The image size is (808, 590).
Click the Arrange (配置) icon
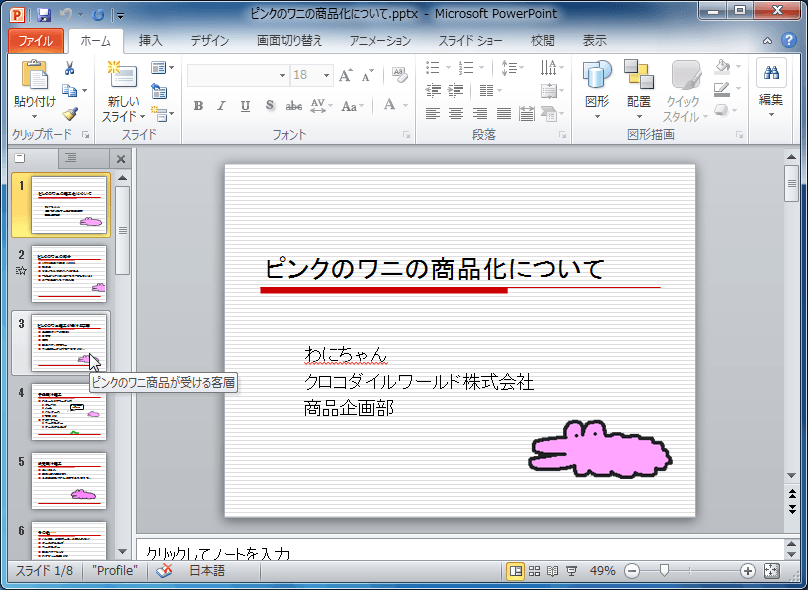(638, 74)
